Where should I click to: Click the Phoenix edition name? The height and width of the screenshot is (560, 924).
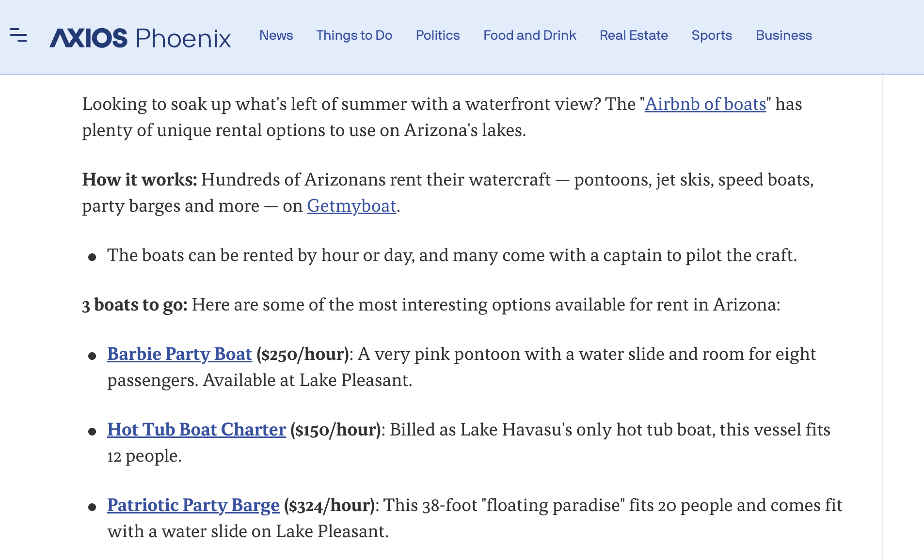(x=183, y=38)
